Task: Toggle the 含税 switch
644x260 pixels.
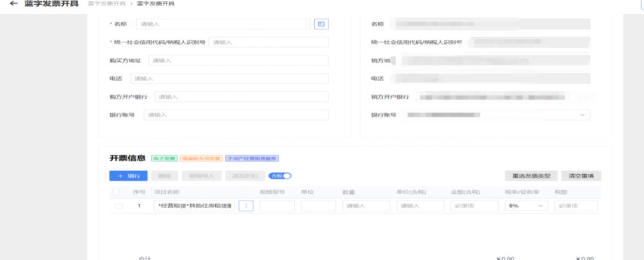Action: tap(280, 176)
